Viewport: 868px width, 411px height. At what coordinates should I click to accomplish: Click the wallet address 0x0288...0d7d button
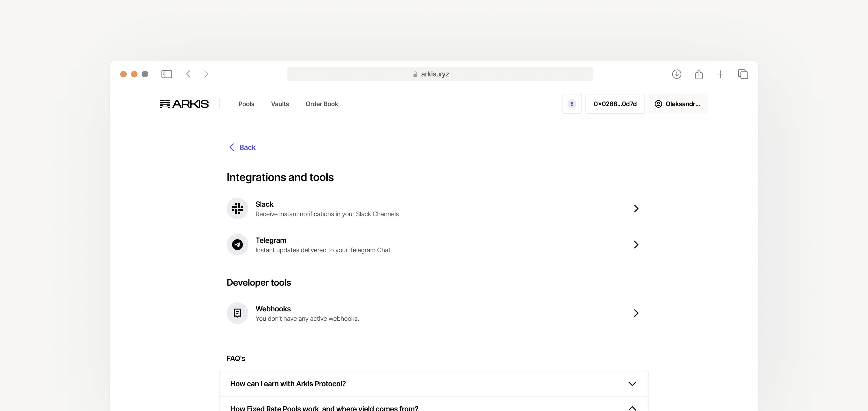[x=615, y=104]
